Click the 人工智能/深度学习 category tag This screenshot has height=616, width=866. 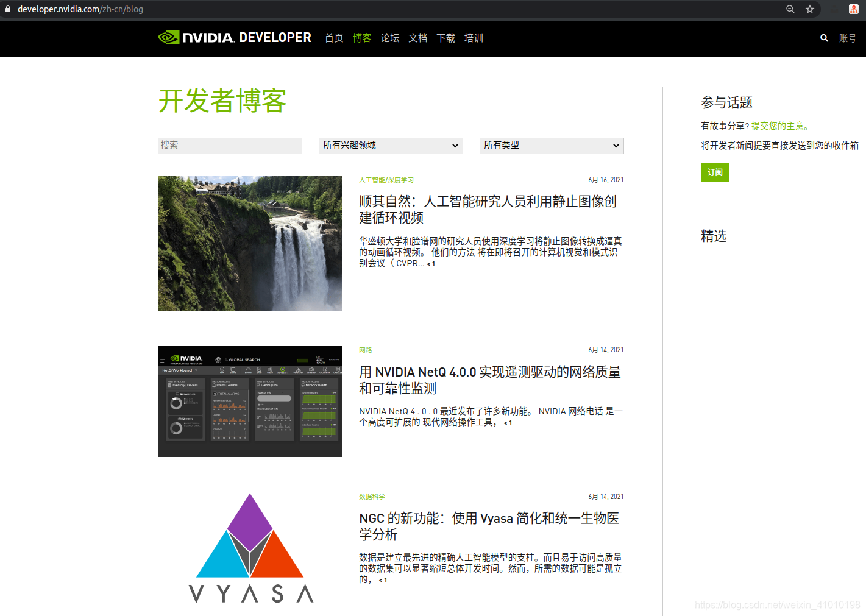tap(386, 180)
